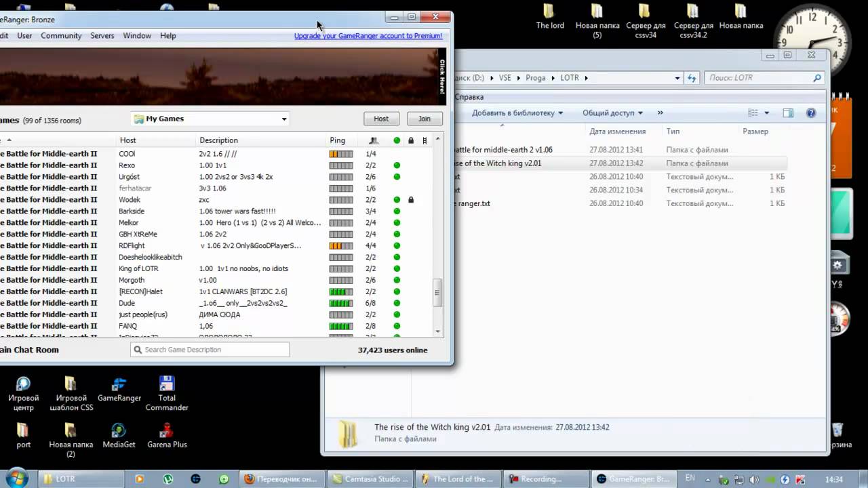Open the Window menu in GameRanger
Screen dimensions: 868x488
(137, 35)
